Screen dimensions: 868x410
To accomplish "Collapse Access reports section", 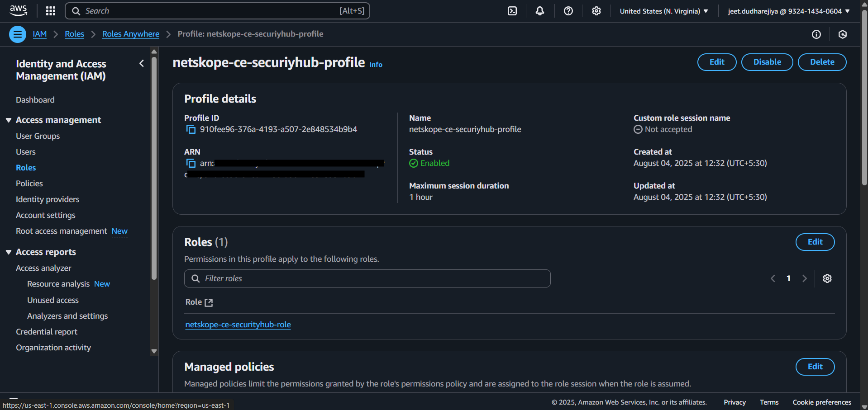I will tap(9, 252).
